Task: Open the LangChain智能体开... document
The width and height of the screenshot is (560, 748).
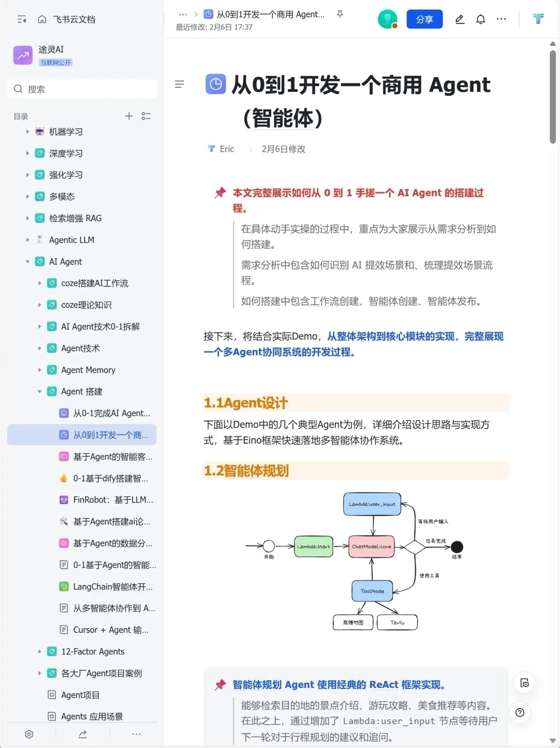Action: (x=113, y=587)
